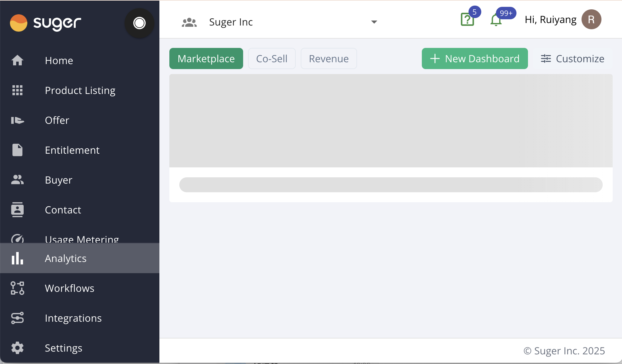The image size is (622, 364).
Task: Select the Buyer section icon
Action: click(17, 180)
